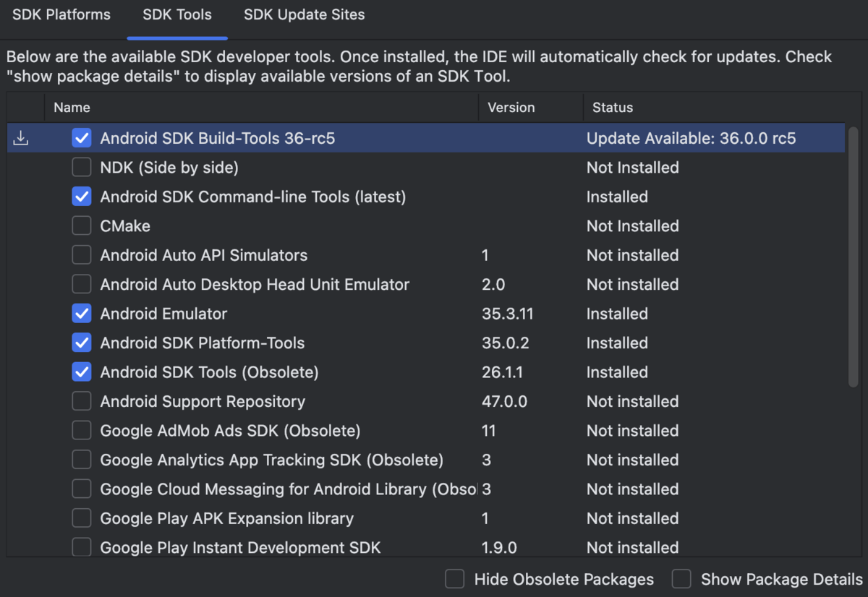Click the Android Emulator version 35.3.11
This screenshot has width=868, height=597.
pos(507,314)
